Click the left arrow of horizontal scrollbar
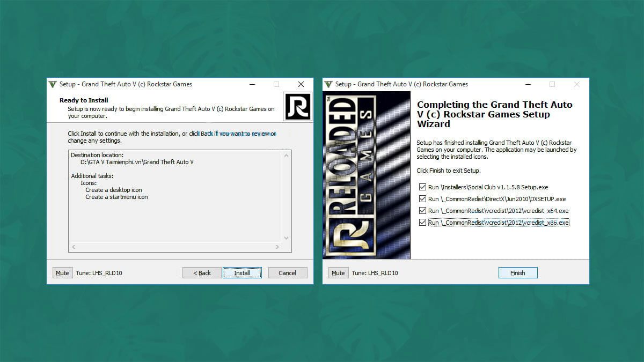The height and width of the screenshot is (362, 644). point(74,247)
